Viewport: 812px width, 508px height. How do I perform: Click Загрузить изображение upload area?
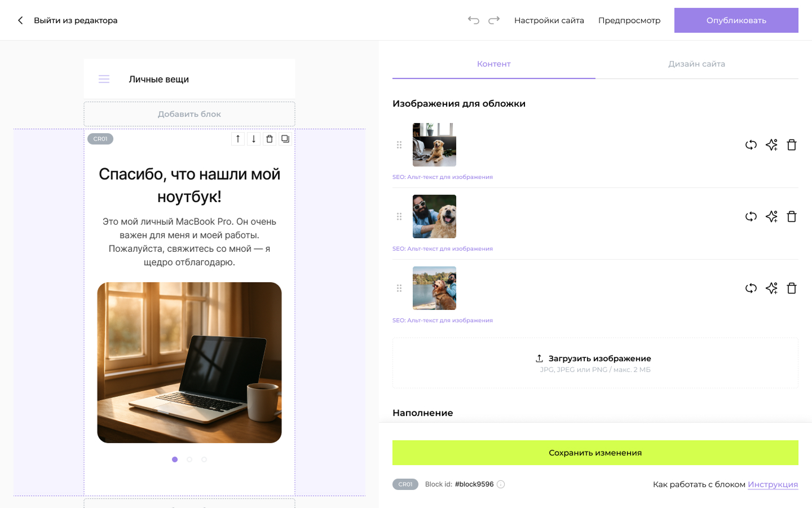pos(595,363)
